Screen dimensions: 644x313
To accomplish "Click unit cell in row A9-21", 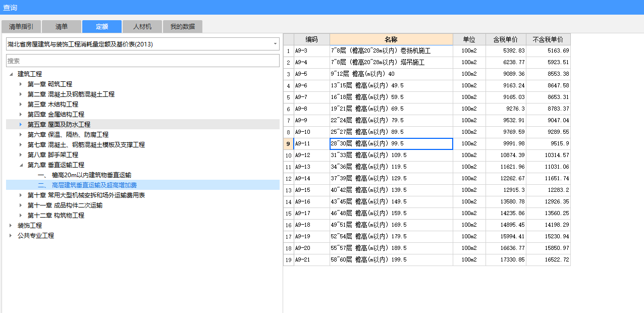I will [x=469, y=260].
